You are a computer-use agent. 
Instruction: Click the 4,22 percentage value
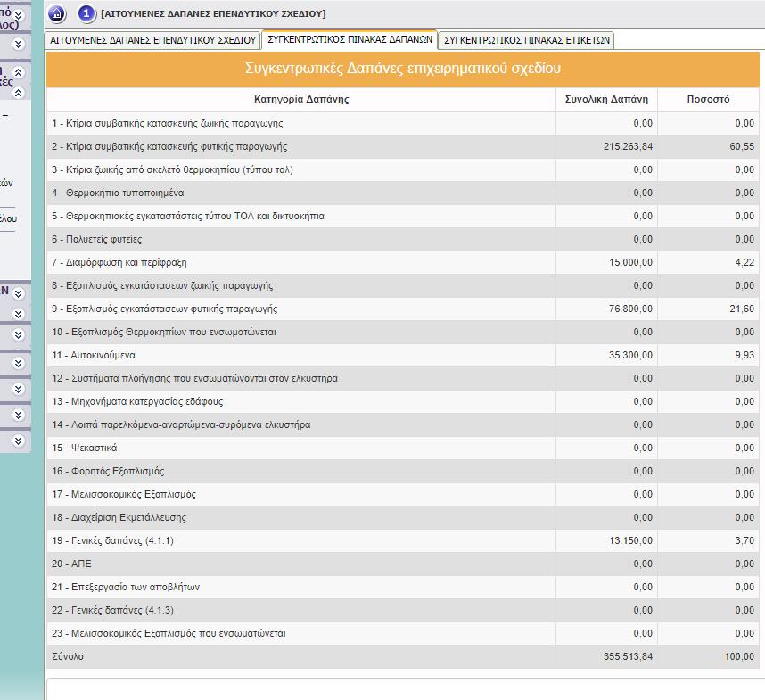(744, 262)
